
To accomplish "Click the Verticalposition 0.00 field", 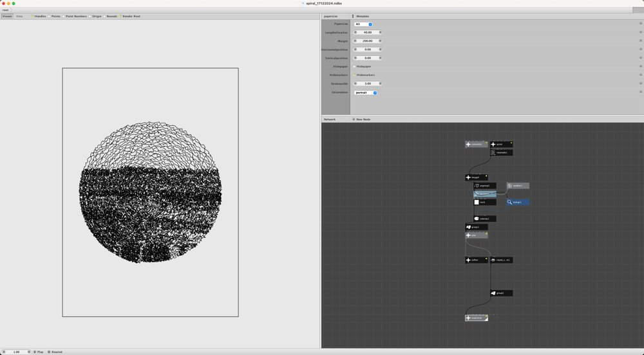I will pos(368,58).
